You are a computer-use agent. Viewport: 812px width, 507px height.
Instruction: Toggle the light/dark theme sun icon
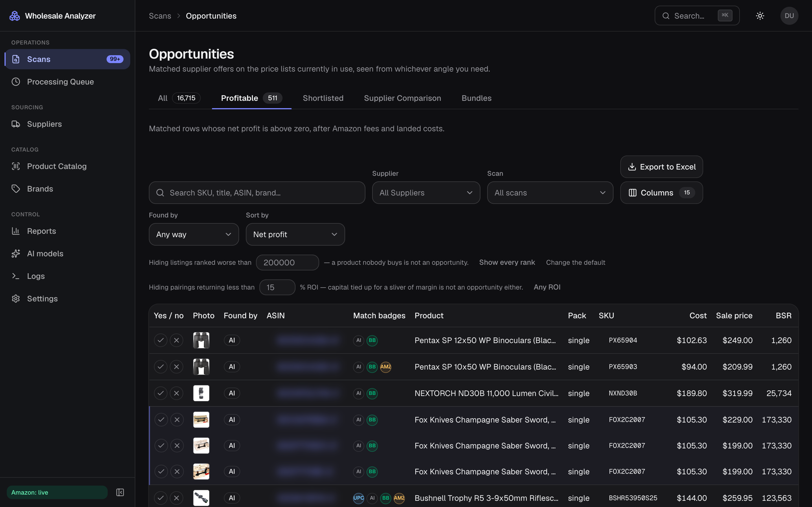pyautogui.click(x=760, y=16)
